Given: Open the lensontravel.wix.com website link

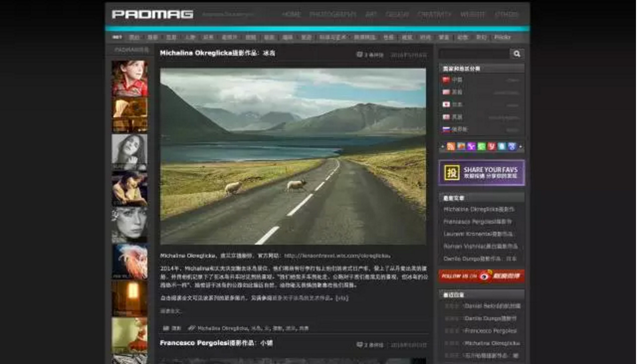Looking at the screenshot, I should (x=336, y=256).
